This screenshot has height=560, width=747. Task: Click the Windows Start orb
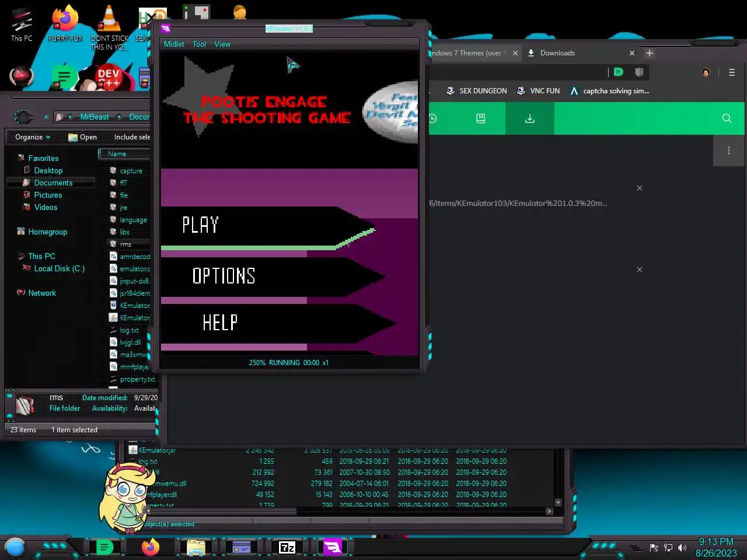15,547
